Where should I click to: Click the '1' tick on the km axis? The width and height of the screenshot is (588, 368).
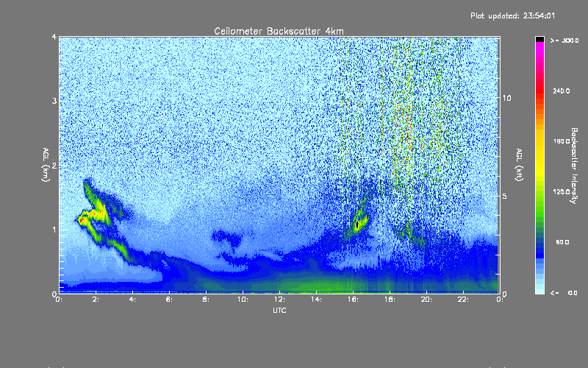point(54,230)
